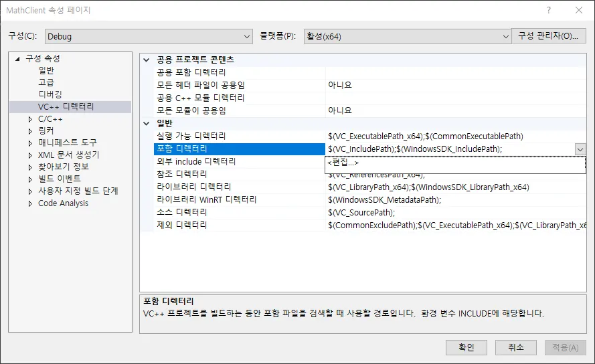This screenshot has width=595, height=364.
Task: Select the 포함 디렉터리 property row
Action: coord(240,149)
